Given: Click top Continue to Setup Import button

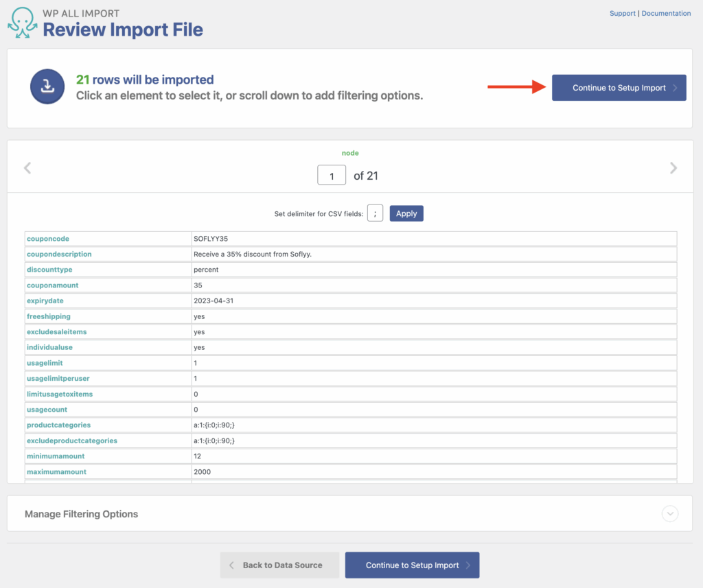Looking at the screenshot, I should tap(619, 88).
